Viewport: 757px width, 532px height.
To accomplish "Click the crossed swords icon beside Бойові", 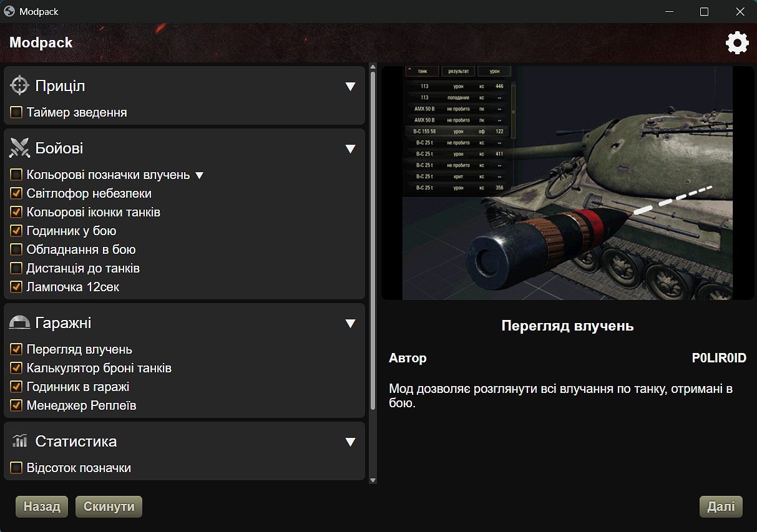I will (20, 148).
